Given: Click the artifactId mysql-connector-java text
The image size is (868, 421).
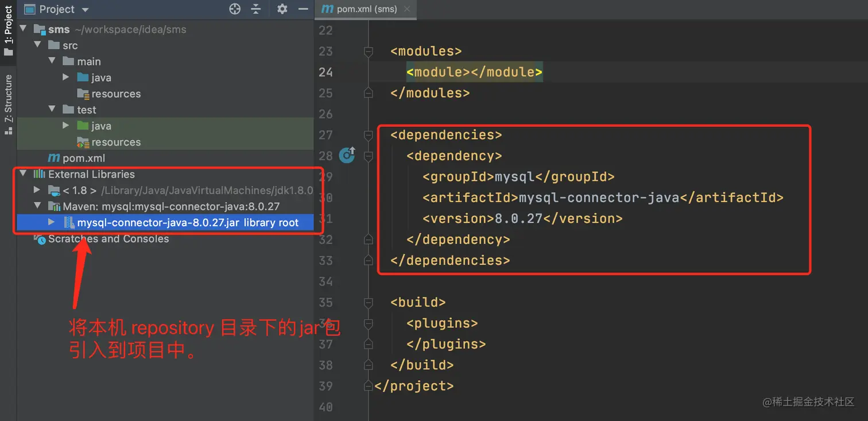Looking at the screenshot, I should (599, 198).
